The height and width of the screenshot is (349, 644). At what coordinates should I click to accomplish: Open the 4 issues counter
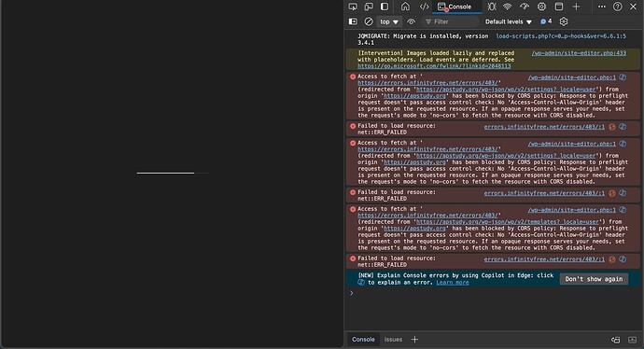coord(546,21)
